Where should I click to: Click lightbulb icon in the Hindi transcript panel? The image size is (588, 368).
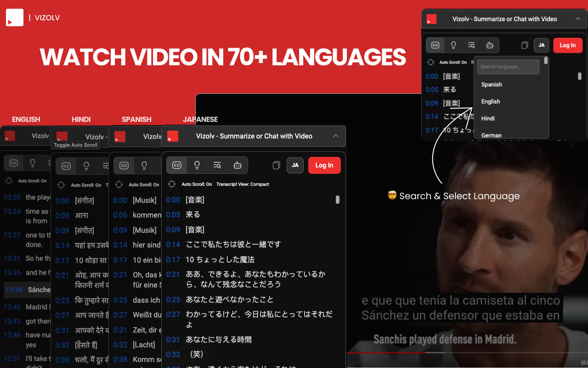click(x=86, y=166)
